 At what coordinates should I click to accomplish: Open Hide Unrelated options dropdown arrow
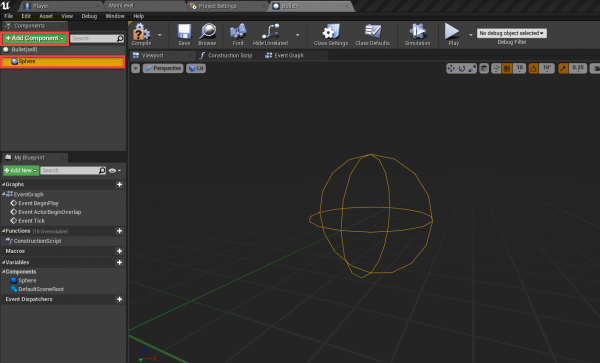(297, 35)
